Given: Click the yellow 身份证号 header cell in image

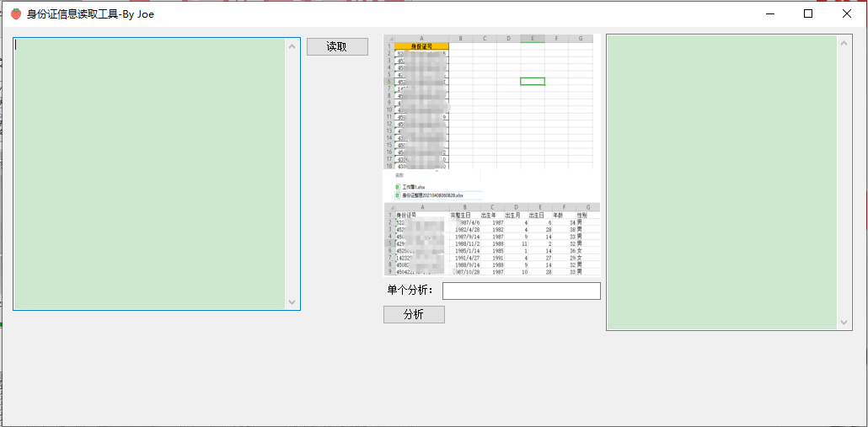Looking at the screenshot, I should (421, 46).
